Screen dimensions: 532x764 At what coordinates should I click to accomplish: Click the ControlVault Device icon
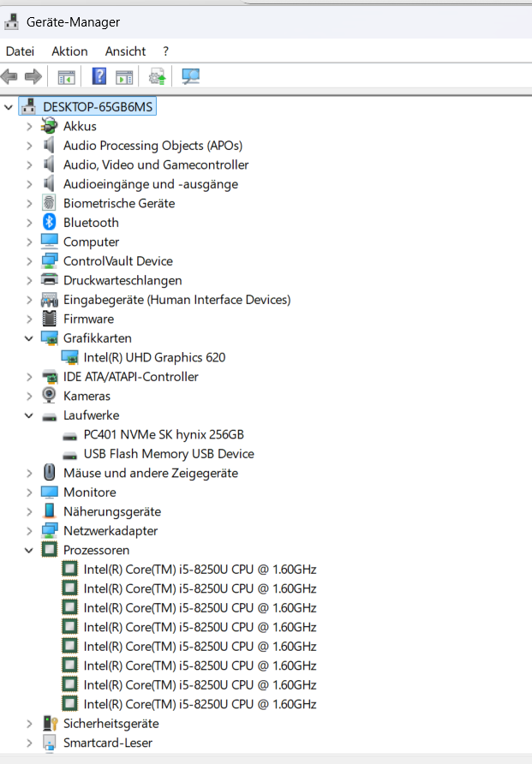coord(49,260)
